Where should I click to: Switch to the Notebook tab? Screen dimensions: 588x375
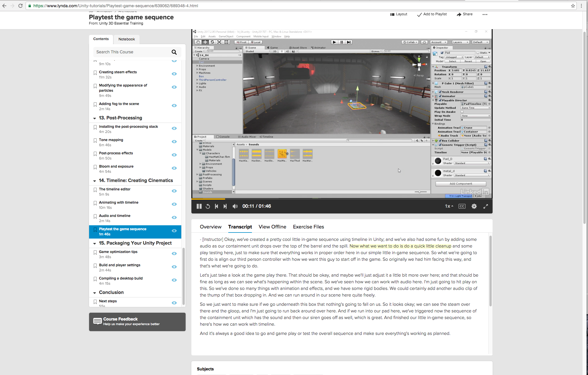127,39
